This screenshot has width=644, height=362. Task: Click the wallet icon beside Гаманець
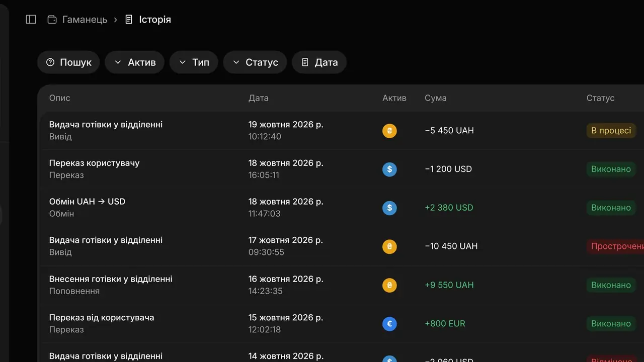pyautogui.click(x=52, y=20)
